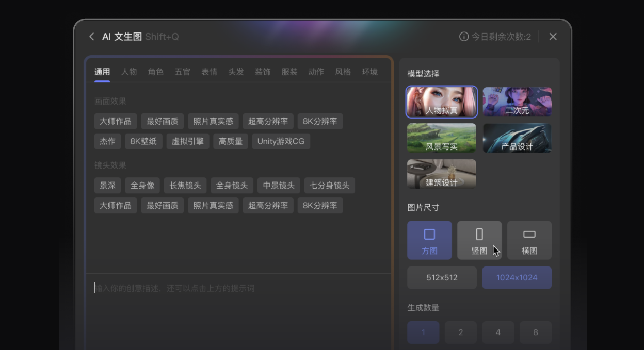The width and height of the screenshot is (644, 350).
Task: Choose the 人物拟真 model thumbnail
Action: coord(442,102)
